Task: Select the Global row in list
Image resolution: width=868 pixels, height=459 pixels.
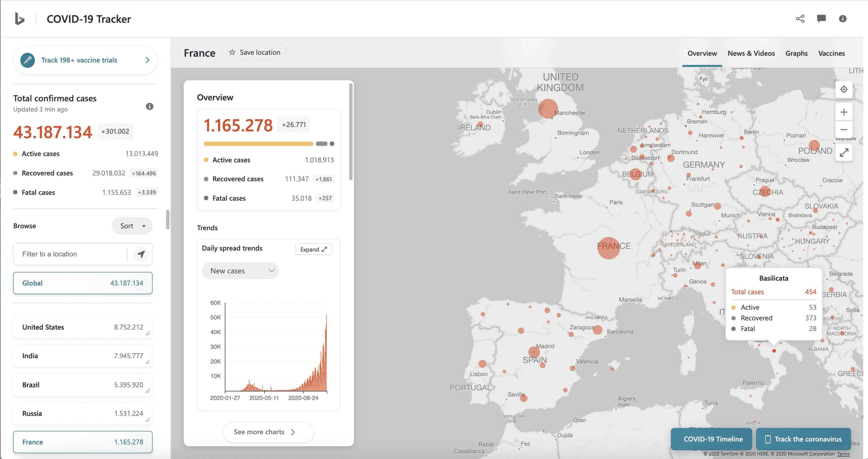Action: coord(83,283)
